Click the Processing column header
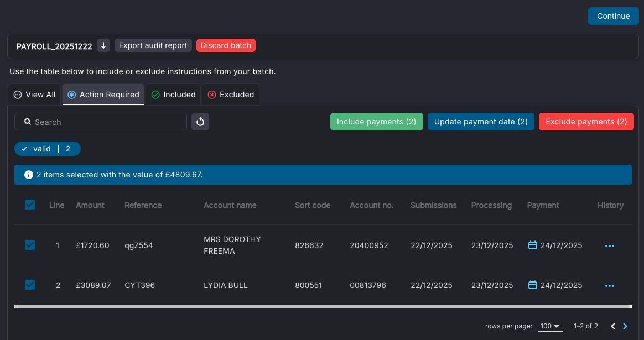 (x=491, y=205)
